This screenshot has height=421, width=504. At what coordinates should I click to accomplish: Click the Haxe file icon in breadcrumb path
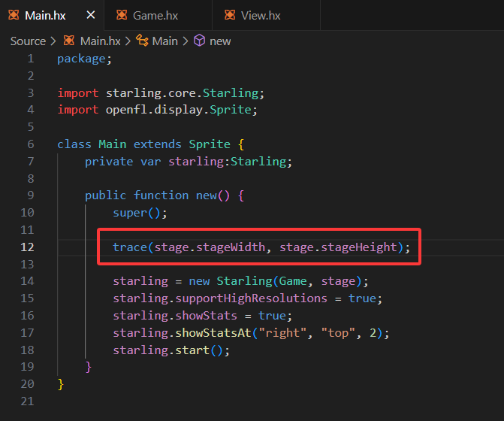click(69, 41)
